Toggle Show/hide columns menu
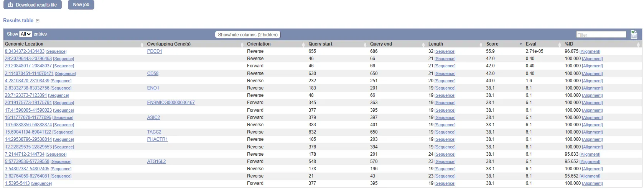This screenshot has height=189, width=644. coord(247,34)
